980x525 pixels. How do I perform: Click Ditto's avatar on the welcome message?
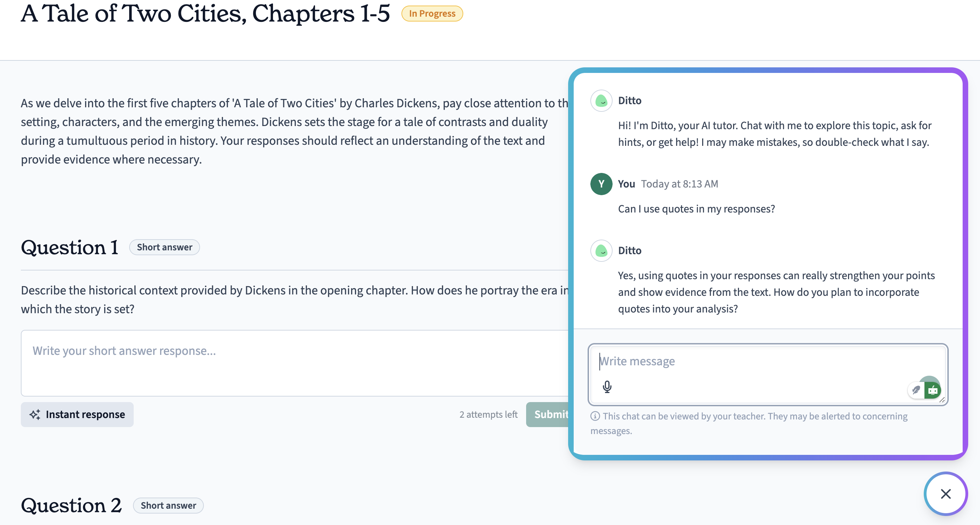(601, 101)
